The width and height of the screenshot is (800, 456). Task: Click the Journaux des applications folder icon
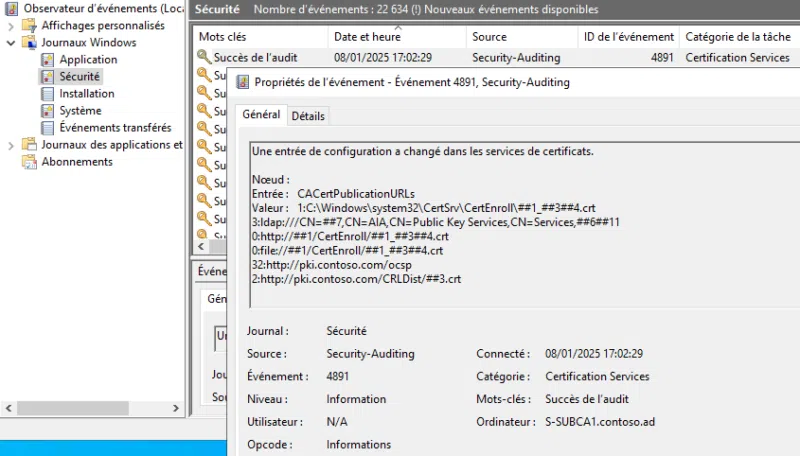pos(29,144)
